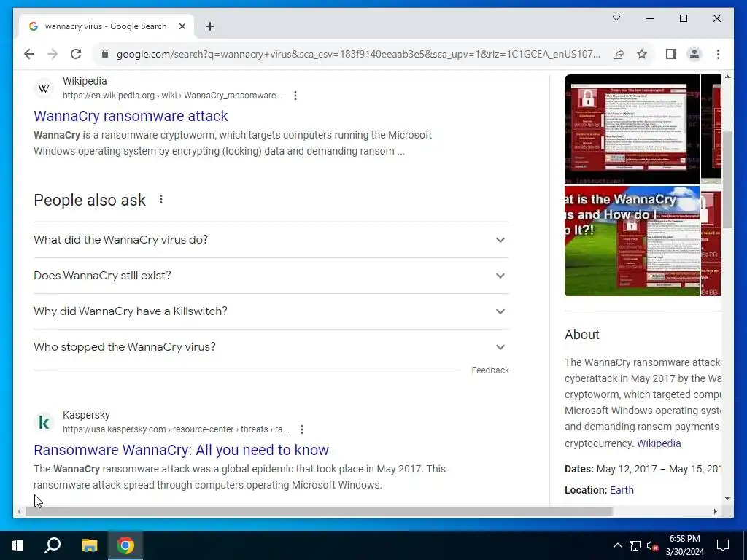Bookmark this page with the star icon
This screenshot has height=560, width=747.
tap(642, 54)
